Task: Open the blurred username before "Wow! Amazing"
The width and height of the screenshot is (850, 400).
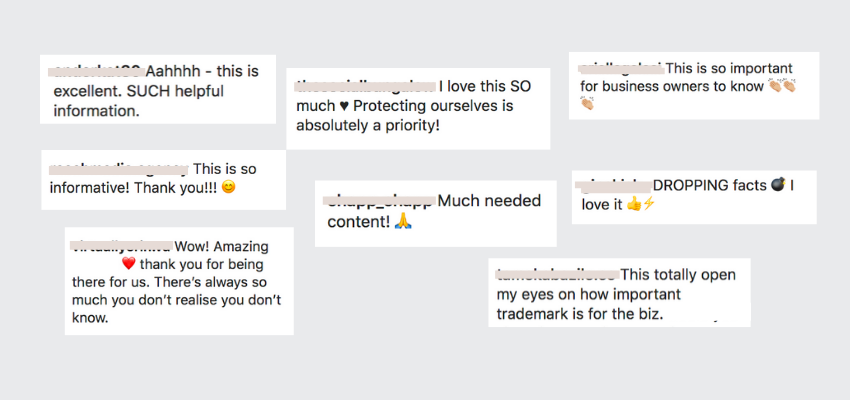Action: [121, 245]
